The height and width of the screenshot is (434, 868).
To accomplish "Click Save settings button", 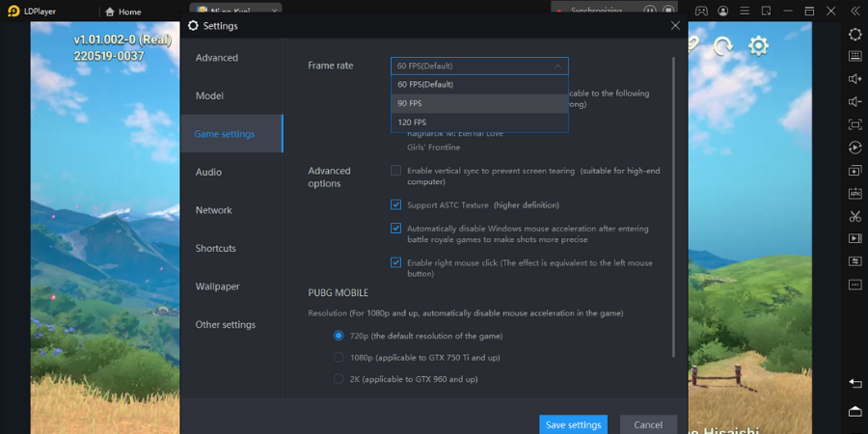I will [x=574, y=424].
